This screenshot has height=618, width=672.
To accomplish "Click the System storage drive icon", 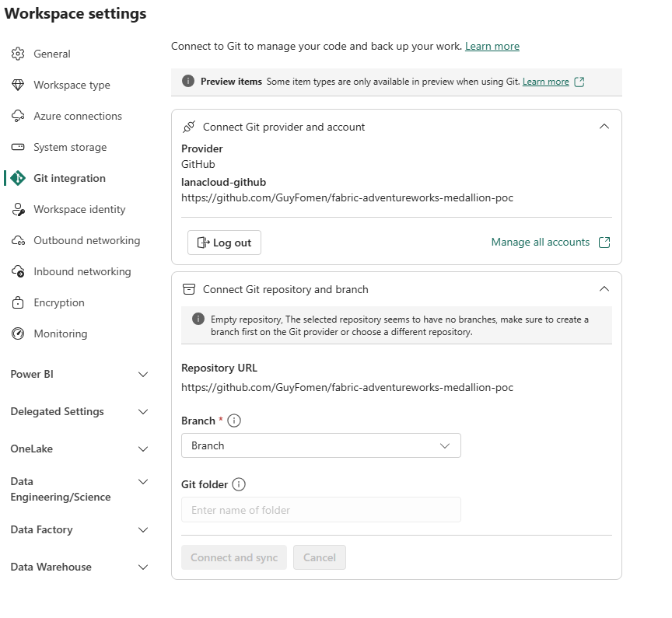I will tap(18, 147).
